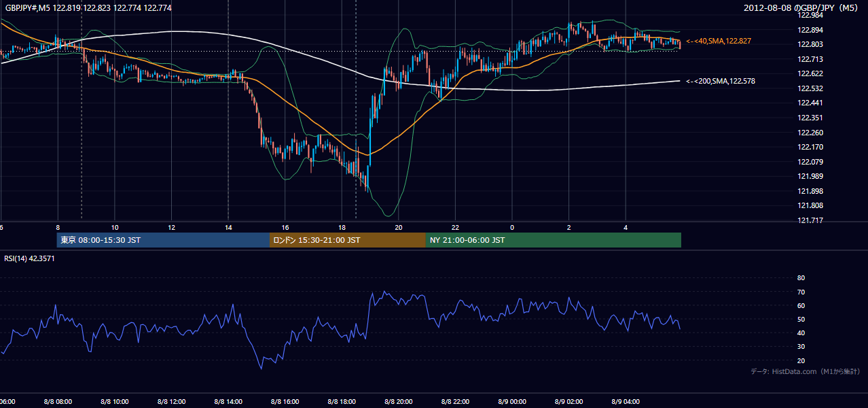868x408 pixels.
Task: Click the 8/8 08:00 time label
Action: click(58, 401)
